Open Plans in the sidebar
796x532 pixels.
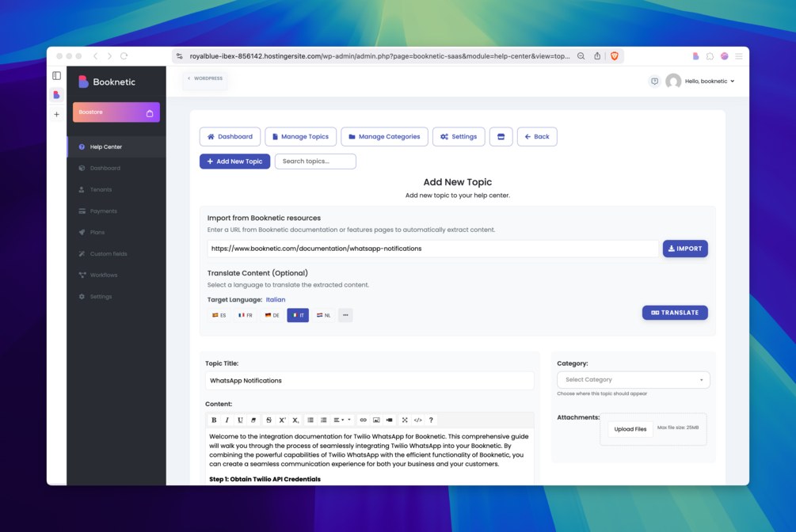[x=116, y=232]
